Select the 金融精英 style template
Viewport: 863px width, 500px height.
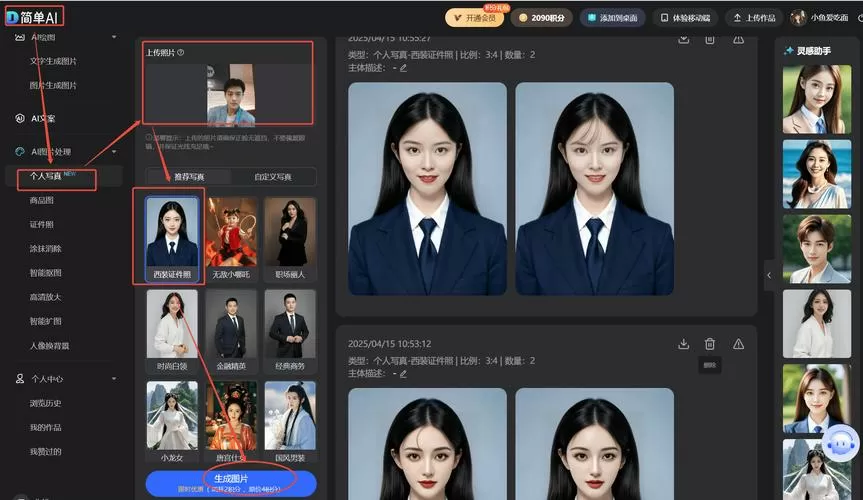[231, 330]
